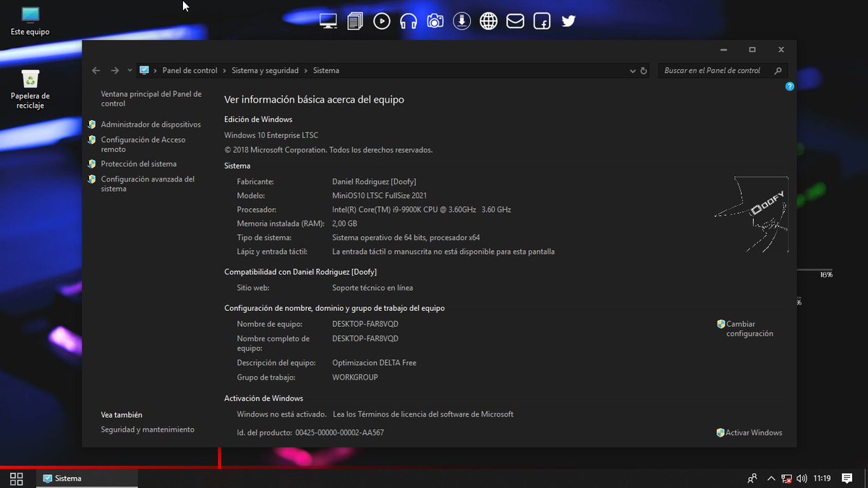Screen dimensions: 868x488
Task: Click the Doofy hat logo image
Action: point(751,214)
